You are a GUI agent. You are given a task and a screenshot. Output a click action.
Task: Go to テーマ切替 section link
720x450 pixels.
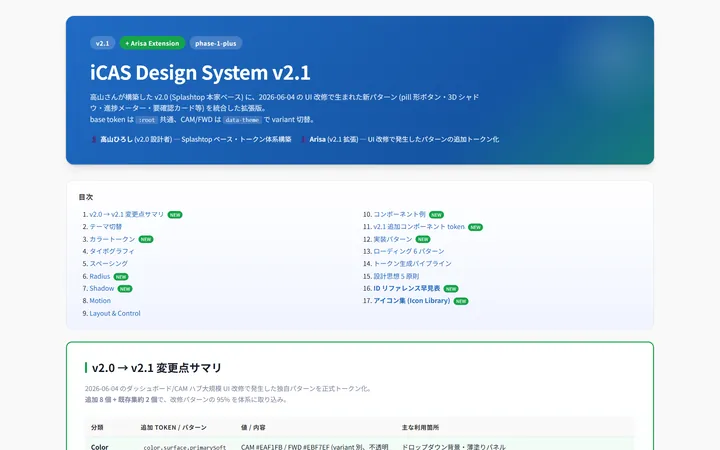[x=106, y=227]
